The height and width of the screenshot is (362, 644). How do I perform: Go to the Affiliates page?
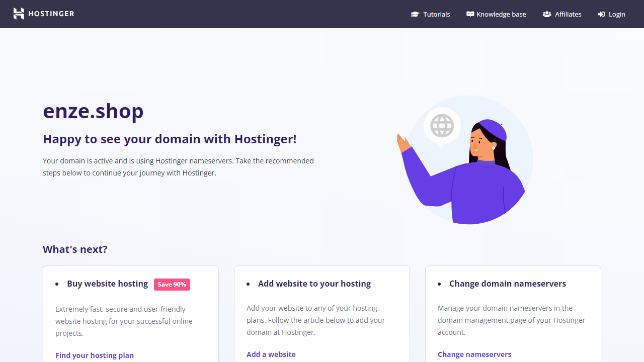click(562, 14)
